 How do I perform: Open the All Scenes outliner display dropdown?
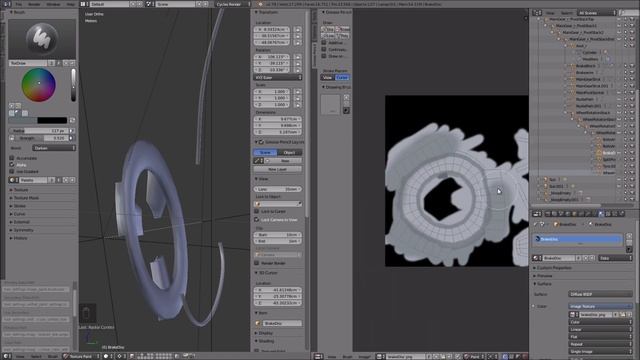(596, 13)
